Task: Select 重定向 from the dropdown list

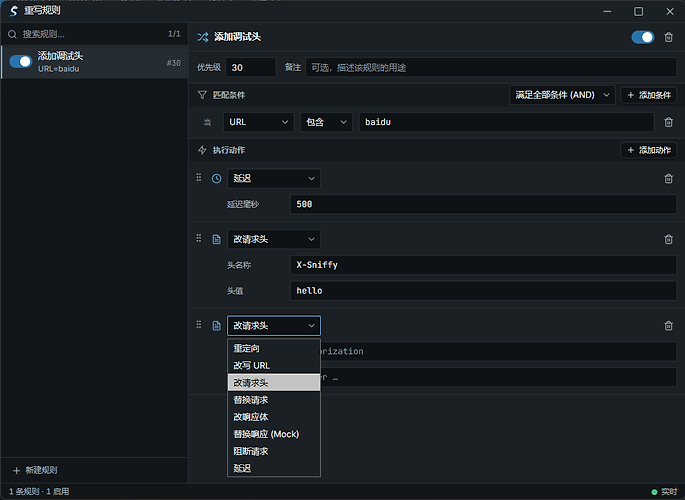Action: [274, 348]
